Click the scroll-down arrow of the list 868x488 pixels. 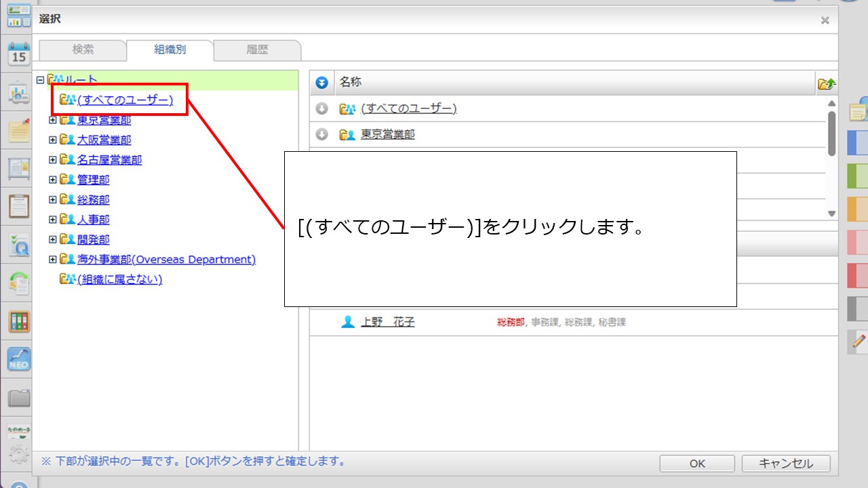point(832,213)
